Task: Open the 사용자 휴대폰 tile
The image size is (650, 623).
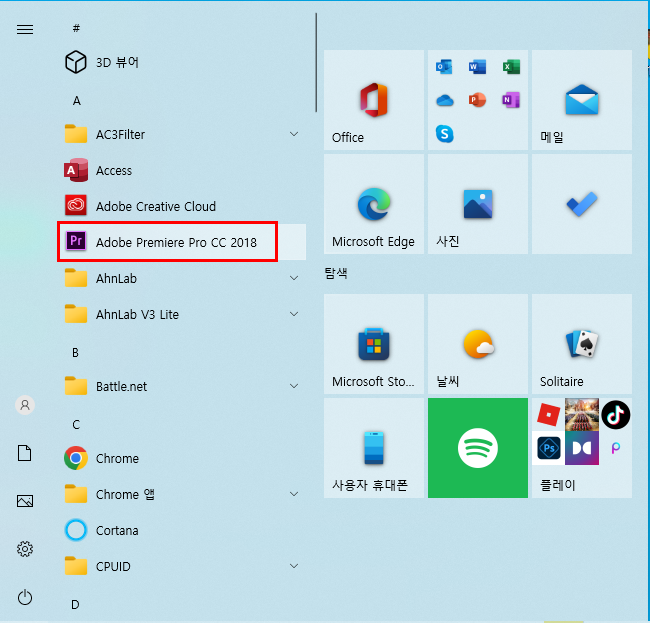Action: pos(374,448)
